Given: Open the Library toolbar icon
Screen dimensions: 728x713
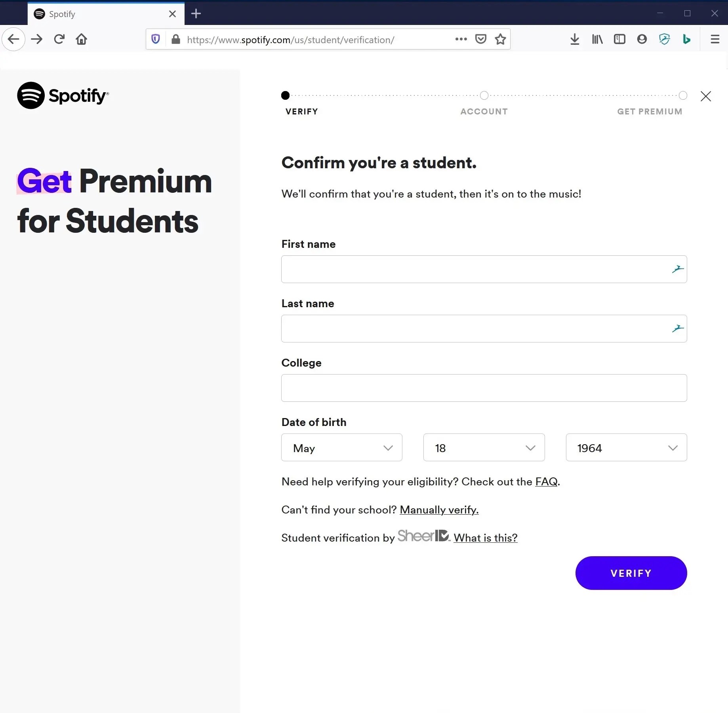Looking at the screenshot, I should (597, 39).
